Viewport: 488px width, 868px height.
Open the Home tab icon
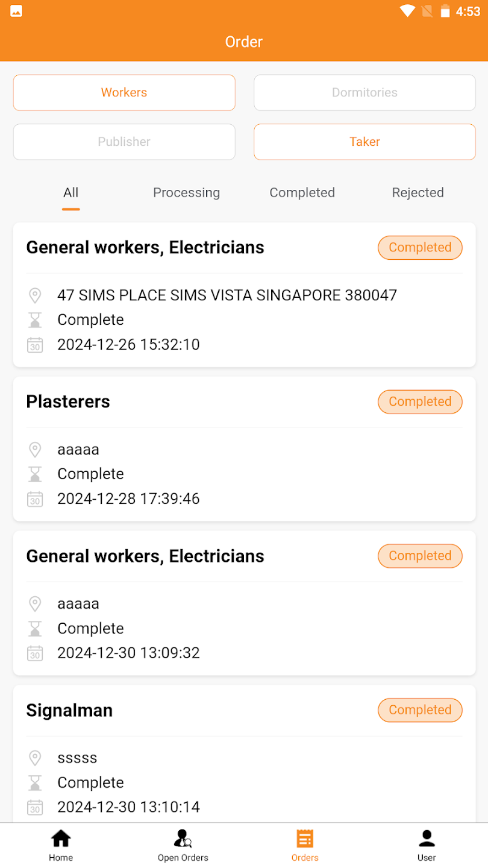pos(60,837)
